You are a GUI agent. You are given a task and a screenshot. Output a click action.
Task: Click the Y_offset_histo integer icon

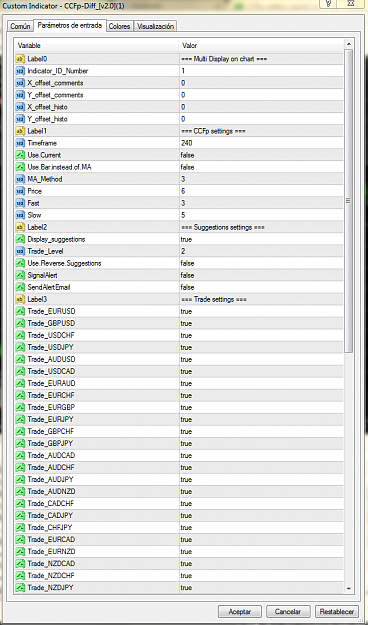pyautogui.click(x=20, y=119)
